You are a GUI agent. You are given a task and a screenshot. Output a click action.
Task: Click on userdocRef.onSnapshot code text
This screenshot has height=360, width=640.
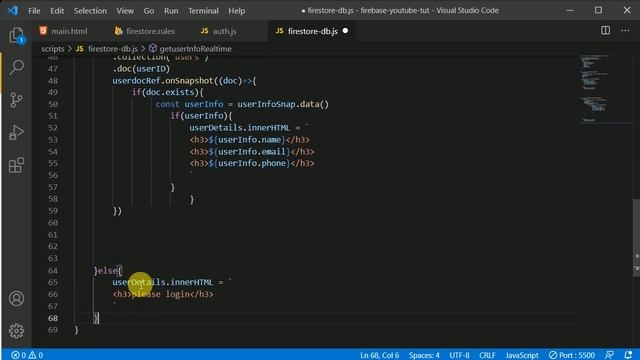(x=163, y=81)
